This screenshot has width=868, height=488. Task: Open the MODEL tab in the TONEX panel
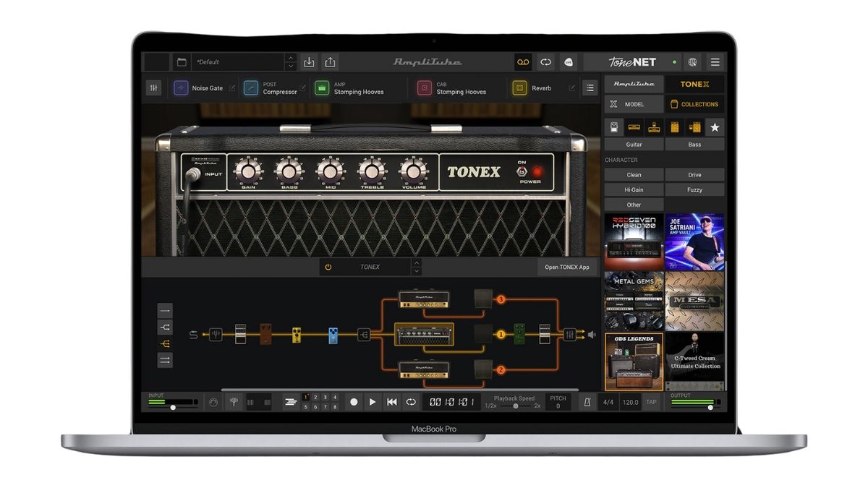coord(633,104)
